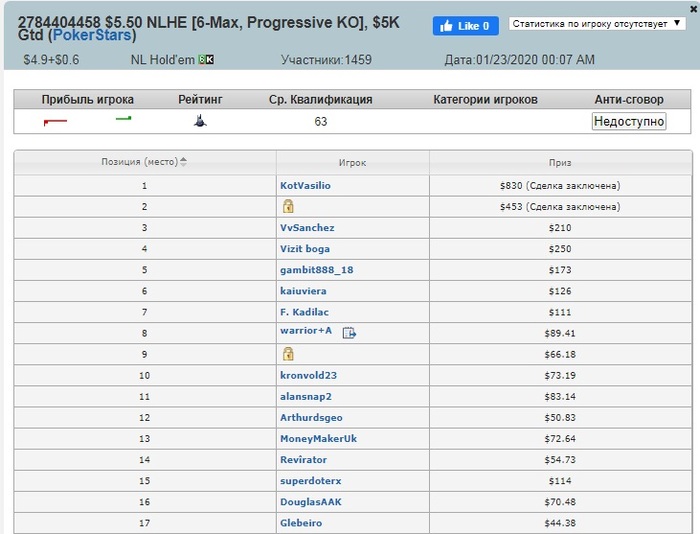The image size is (700, 534).
Task: Open player Vizit boga profile
Action: 305,249
